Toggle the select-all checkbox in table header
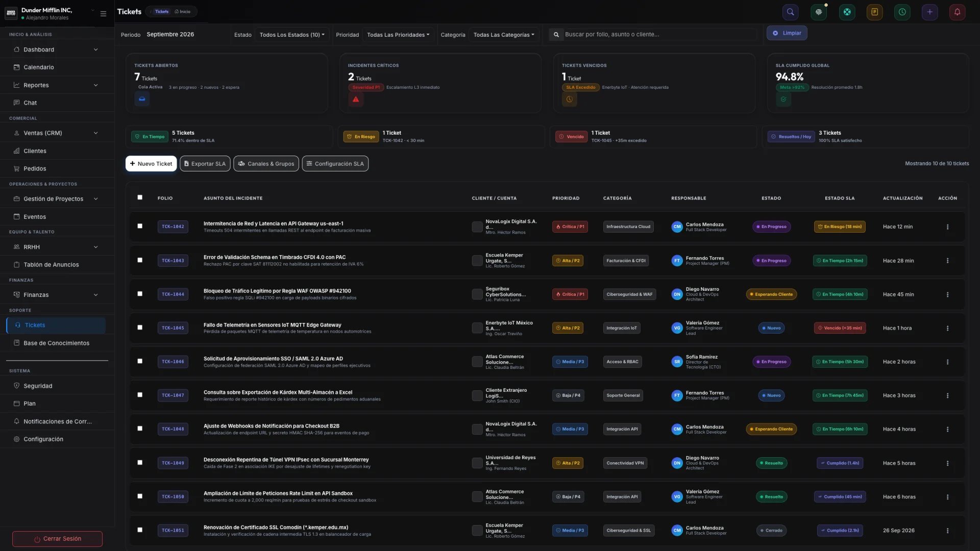This screenshot has width=980, height=551. (140, 197)
